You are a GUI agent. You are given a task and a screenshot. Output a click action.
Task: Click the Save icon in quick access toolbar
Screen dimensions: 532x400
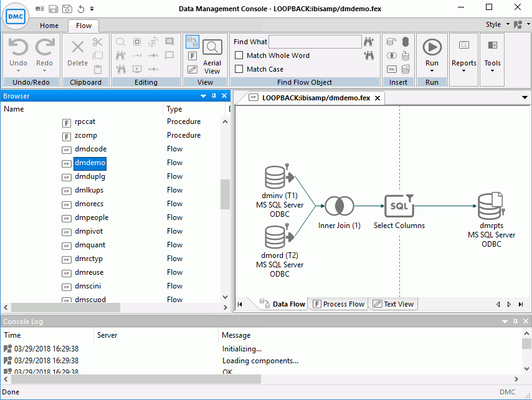pyautogui.click(x=54, y=9)
